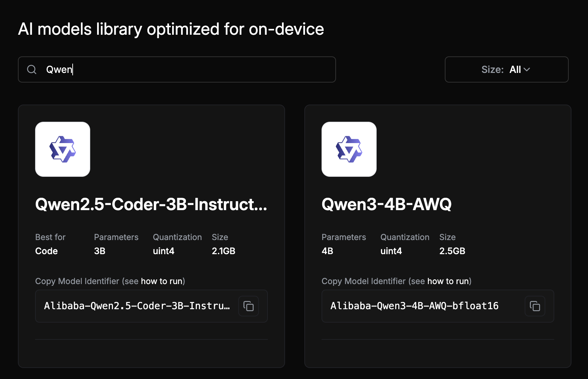Click the search magnifier icon

pos(32,69)
